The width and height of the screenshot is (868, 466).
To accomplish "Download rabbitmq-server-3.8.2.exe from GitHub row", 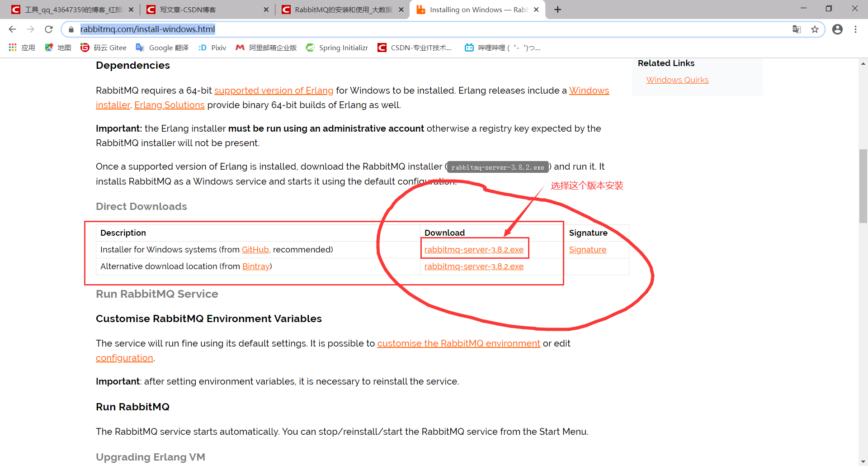I will [474, 250].
